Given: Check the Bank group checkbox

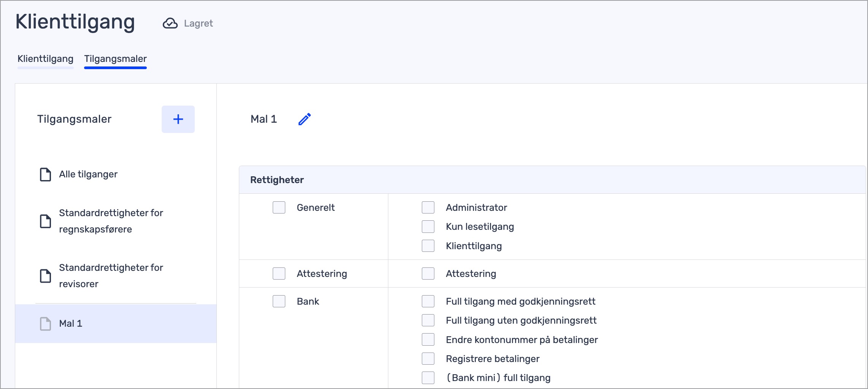Looking at the screenshot, I should coord(279,301).
